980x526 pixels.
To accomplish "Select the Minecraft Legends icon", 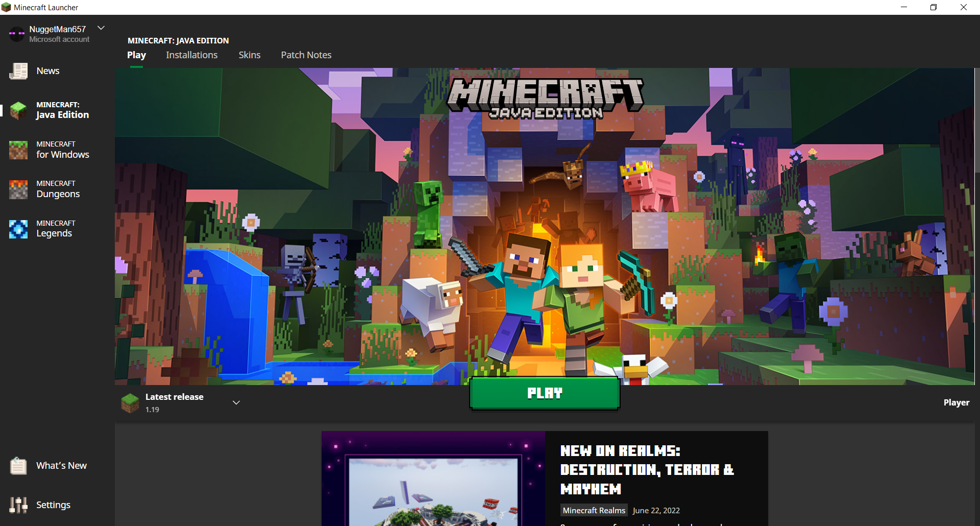I will [x=18, y=229].
